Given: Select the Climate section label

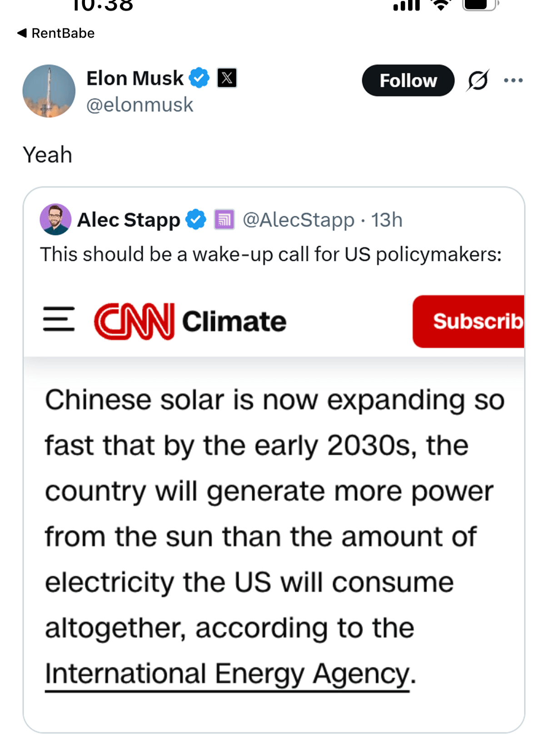Looking at the screenshot, I should (234, 321).
